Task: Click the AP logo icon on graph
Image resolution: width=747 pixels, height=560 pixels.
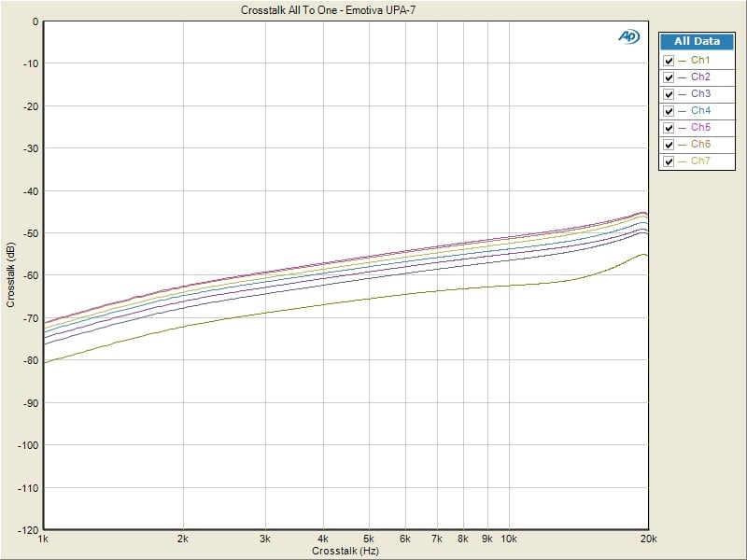Action: point(628,36)
